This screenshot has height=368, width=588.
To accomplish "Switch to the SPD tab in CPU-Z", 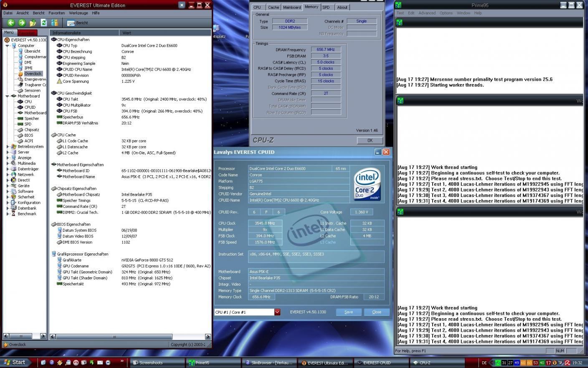I will click(326, 7).
